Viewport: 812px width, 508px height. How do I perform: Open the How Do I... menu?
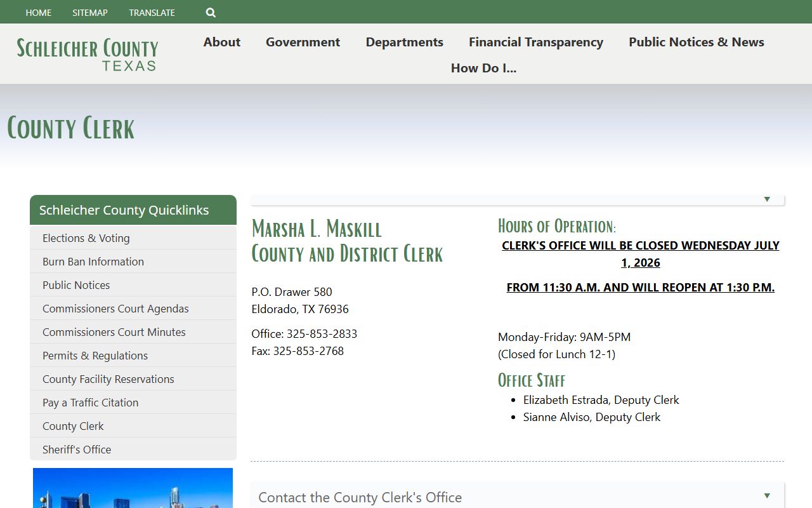point(483,68)
